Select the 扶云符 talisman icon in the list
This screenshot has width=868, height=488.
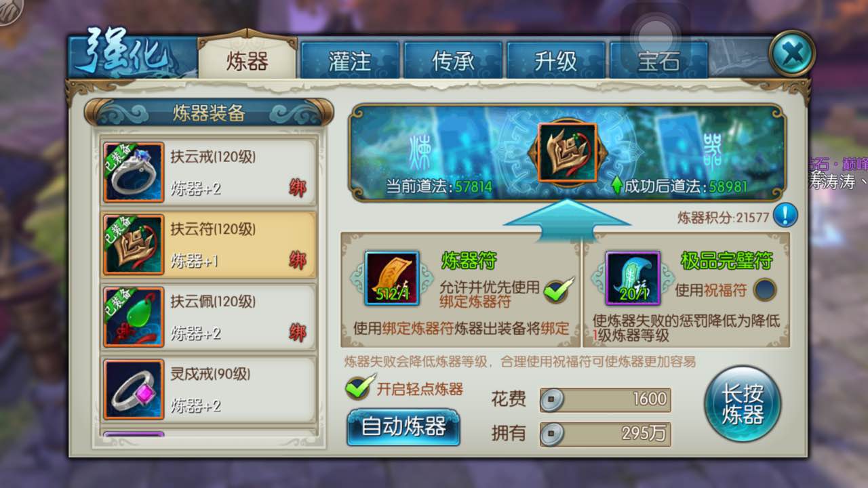134,245
